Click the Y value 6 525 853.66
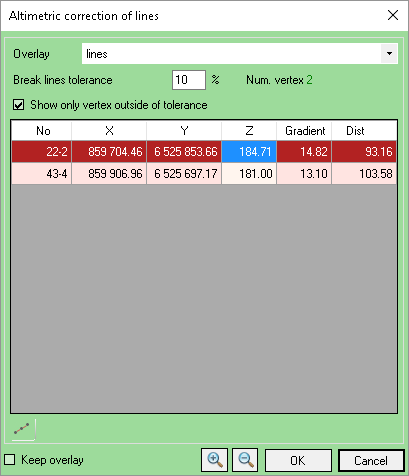The width and height of the screenshot is (409, 476). click(x=184, y=152)
